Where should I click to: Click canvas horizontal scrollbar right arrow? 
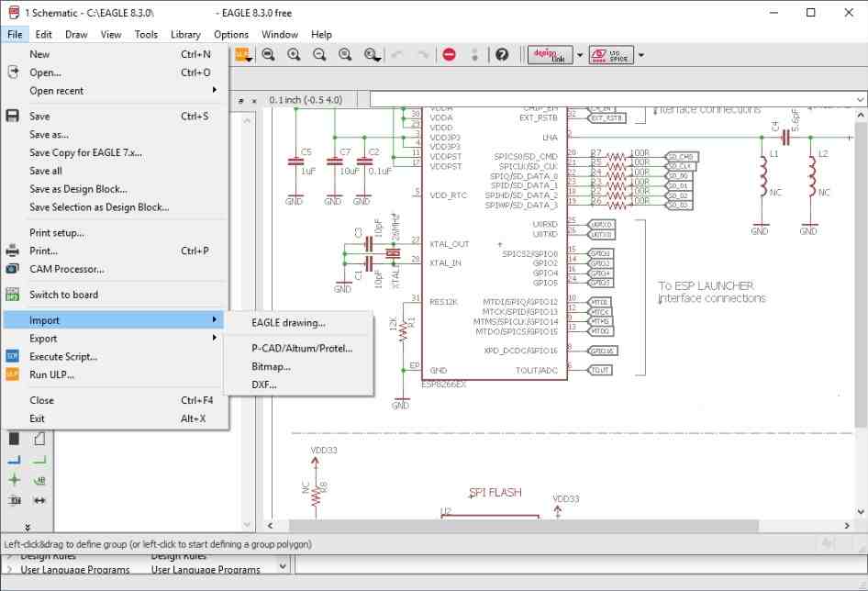pos(846,525)
